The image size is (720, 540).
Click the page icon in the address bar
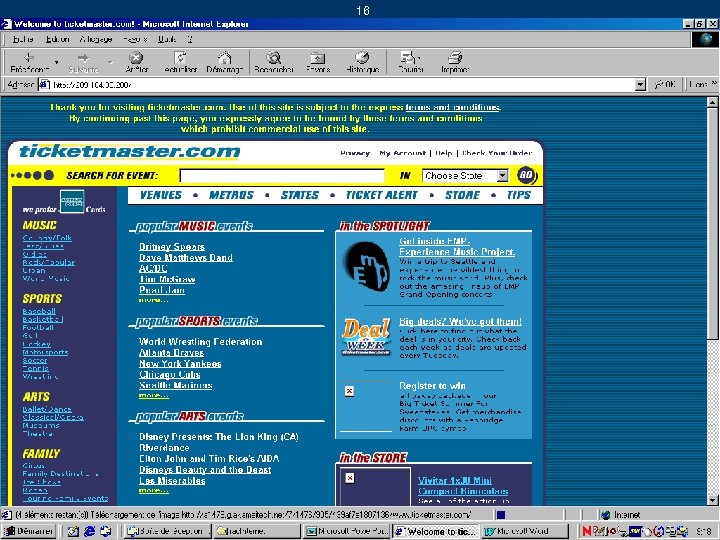point(45,84)
